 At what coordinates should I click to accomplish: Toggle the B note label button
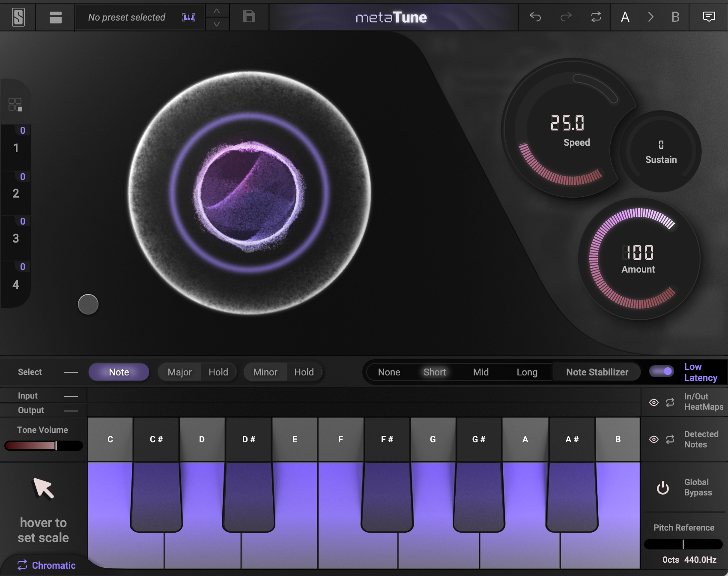point(618,439)
